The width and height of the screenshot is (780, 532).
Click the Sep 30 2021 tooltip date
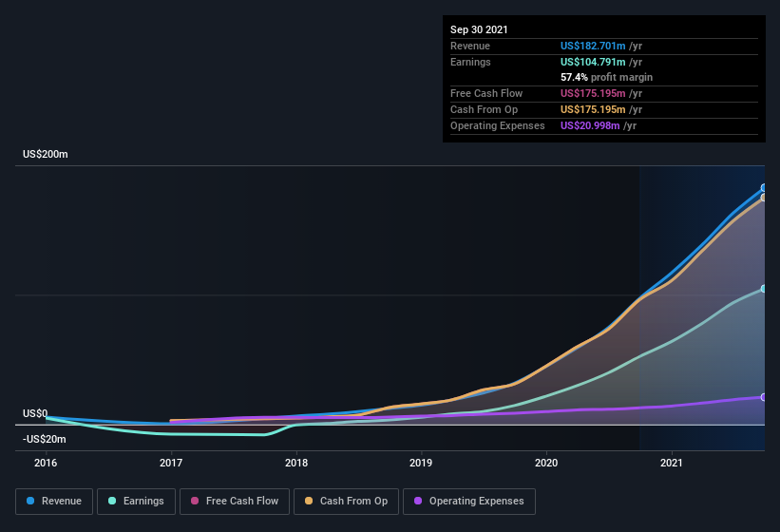479,29
